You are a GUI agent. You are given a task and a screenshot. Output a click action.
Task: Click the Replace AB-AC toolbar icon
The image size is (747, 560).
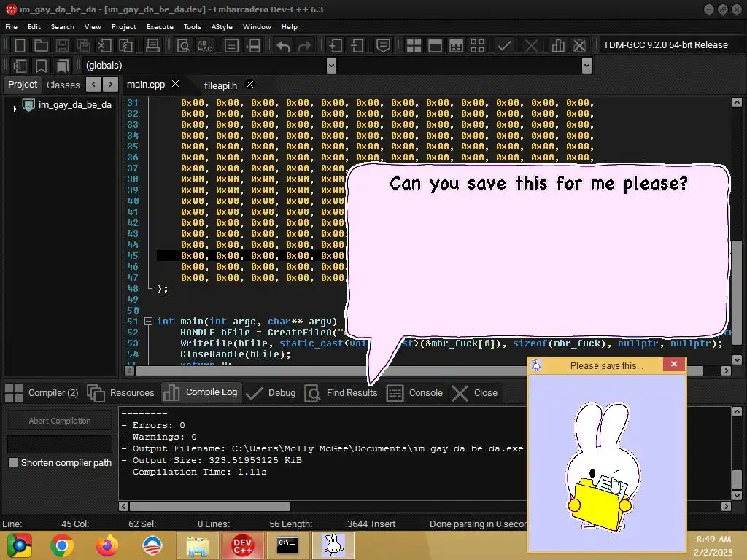(204, 46)
